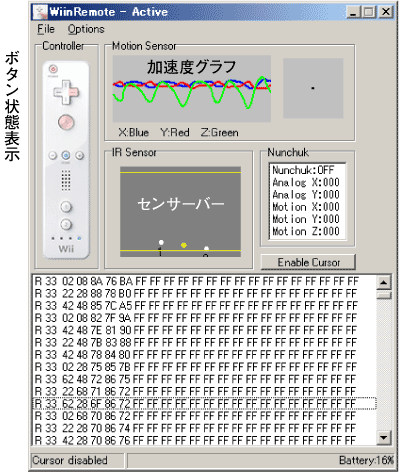Click the yellow IR dot in sensor view
Image resolution: width=400 pixels, height=475 pixels.
click(184, 245)
